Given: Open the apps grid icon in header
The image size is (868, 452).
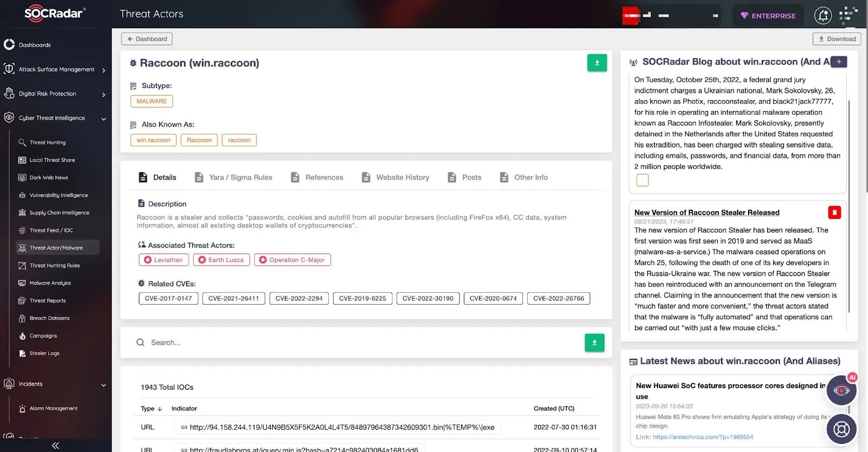Looking at the screenshot, I should [x=848, y=16].
